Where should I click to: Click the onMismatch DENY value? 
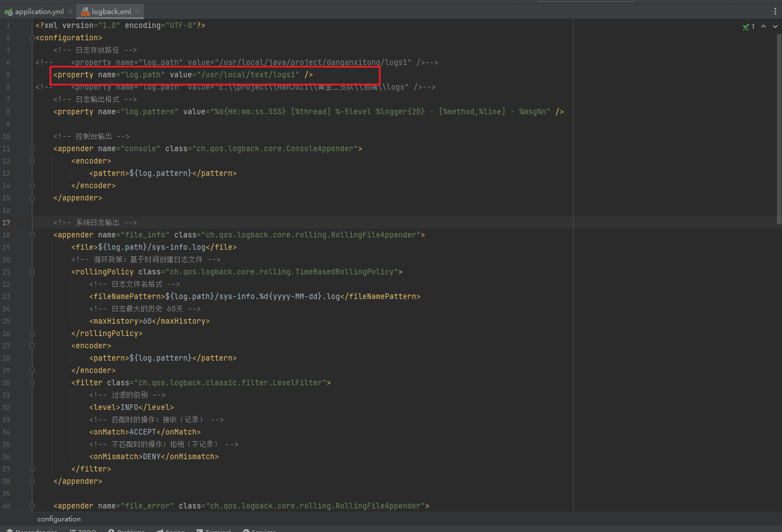click(152, 457)
